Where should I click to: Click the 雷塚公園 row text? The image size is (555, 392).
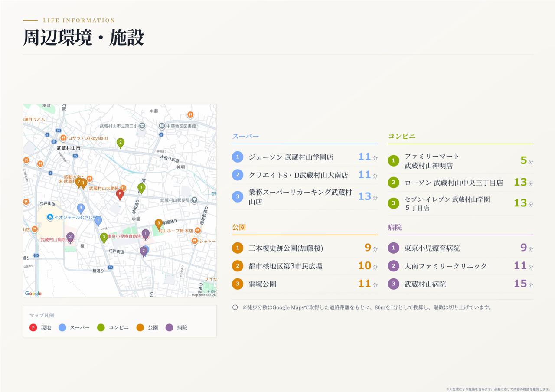[262, 284]
